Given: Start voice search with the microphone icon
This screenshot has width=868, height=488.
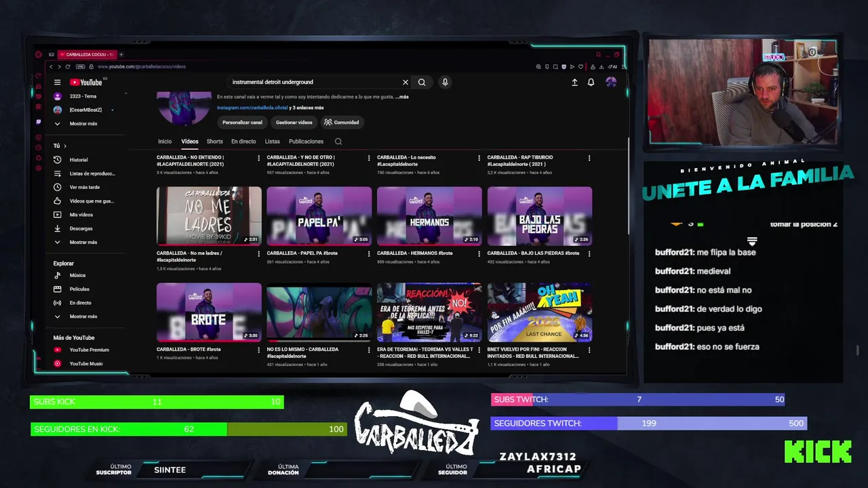Looking at the screenshot, I should 445,82.
